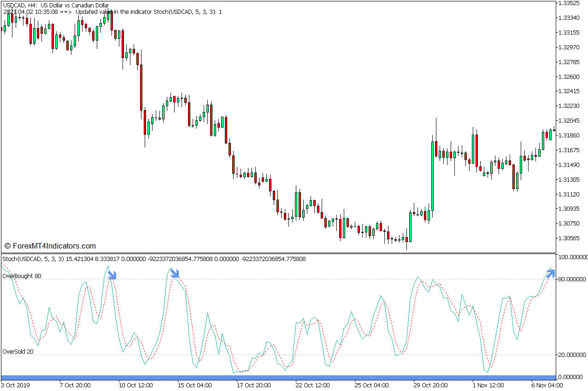Select the OverBought 80 level label

tap(22, 276)
